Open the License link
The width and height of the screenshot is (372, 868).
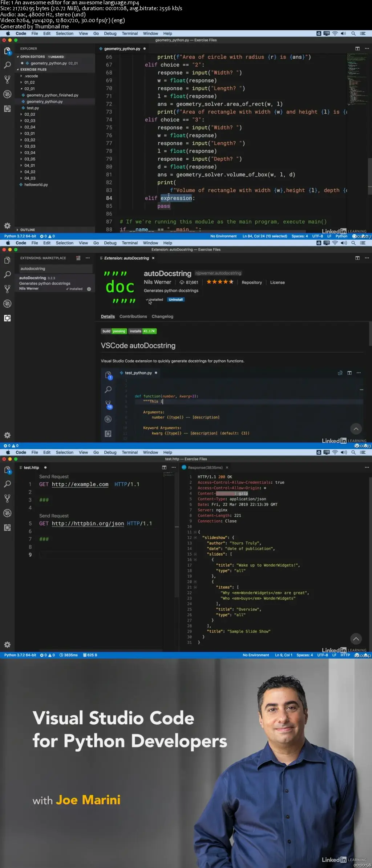[278, 283]
